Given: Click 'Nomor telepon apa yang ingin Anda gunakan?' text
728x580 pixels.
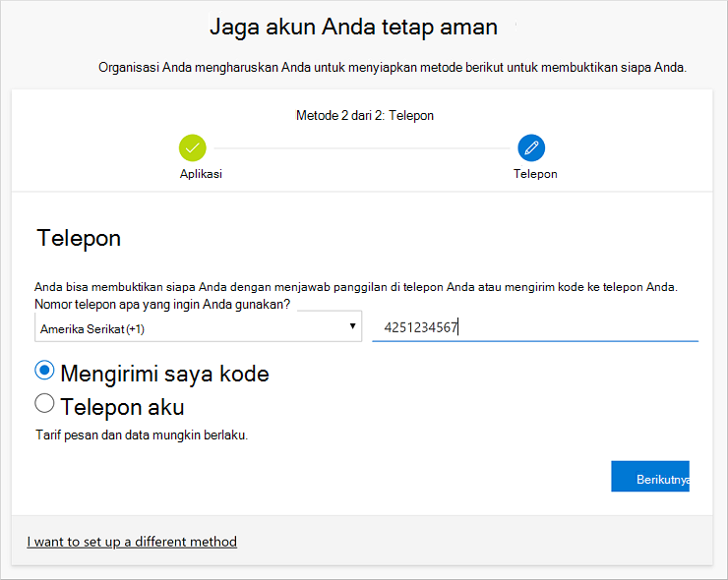Looking at the screenshot, I should (x=162, y=305).
